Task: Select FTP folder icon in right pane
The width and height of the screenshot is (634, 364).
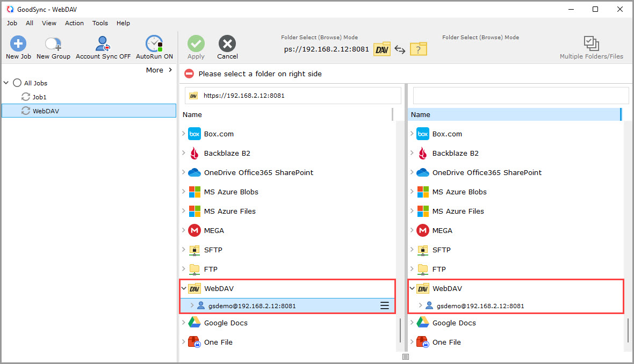Action: point(423,268)
